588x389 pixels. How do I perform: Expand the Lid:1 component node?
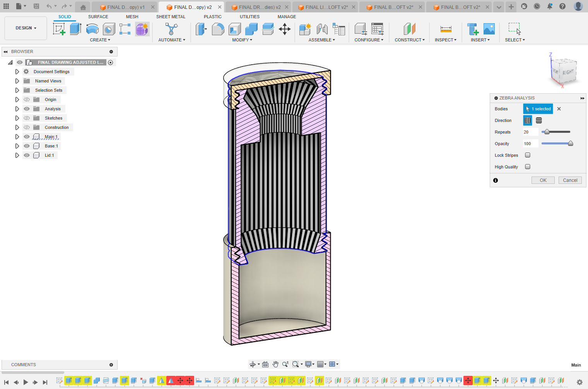(x=17, y=155)
